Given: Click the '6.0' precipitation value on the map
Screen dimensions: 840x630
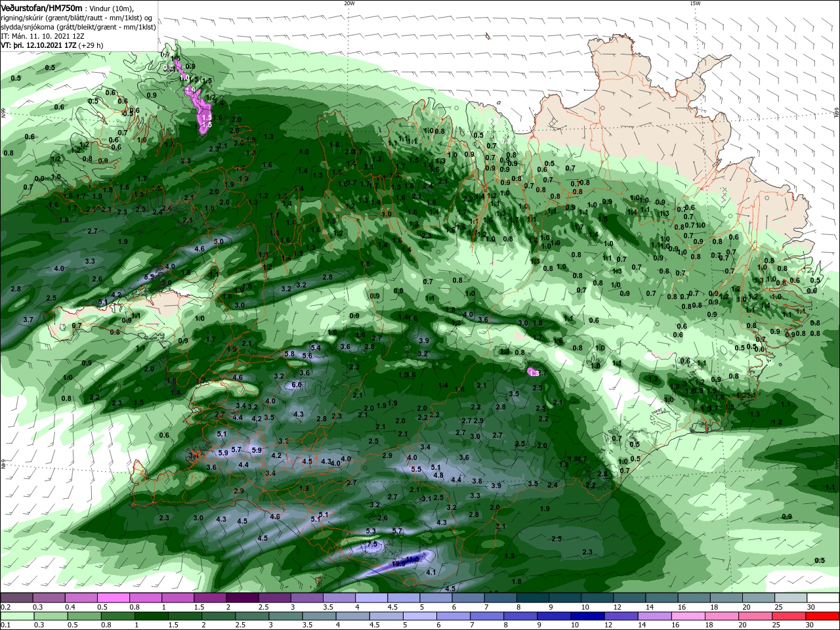Looking at the screenshot, I should point(297,385).
